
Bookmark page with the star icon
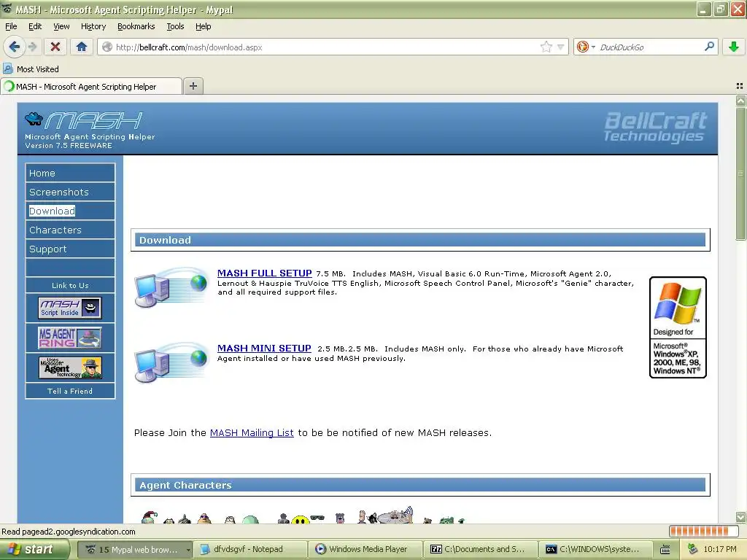point(546,47)
